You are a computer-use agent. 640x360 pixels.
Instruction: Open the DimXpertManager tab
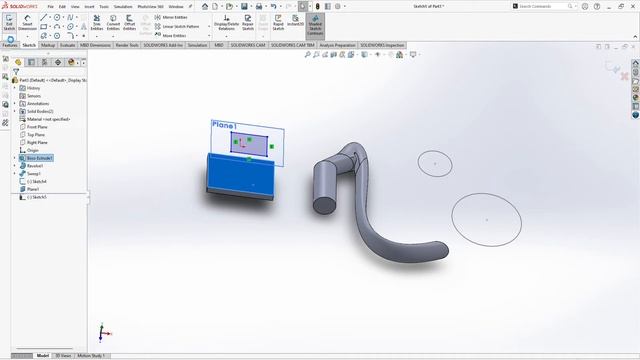pos(58,62)
